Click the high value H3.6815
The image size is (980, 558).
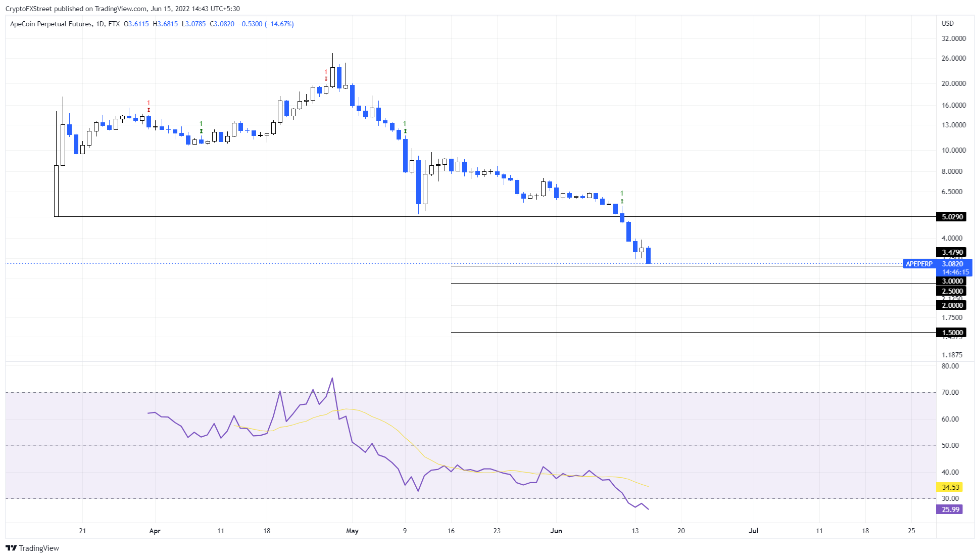(x=165, y=24)
